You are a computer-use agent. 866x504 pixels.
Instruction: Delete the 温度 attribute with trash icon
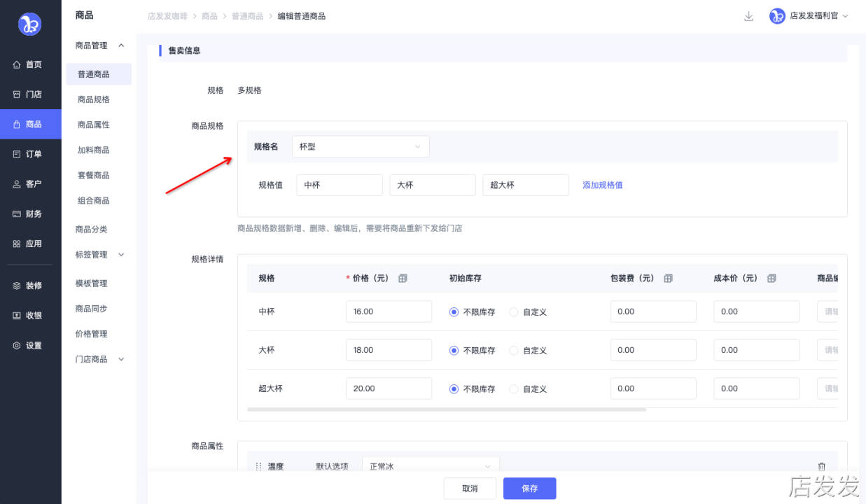coord(822,466)
